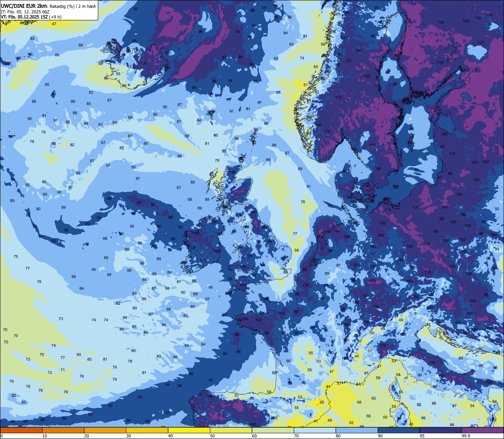This screenshot has height=439, width=504.
Task: Click the pale yellow 50–60 legend swatch
Action: click(231, 430)
